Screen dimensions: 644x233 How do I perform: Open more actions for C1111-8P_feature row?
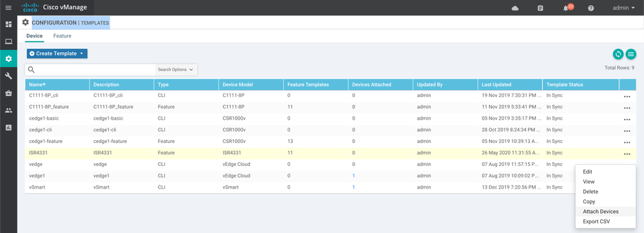[627, 108]
